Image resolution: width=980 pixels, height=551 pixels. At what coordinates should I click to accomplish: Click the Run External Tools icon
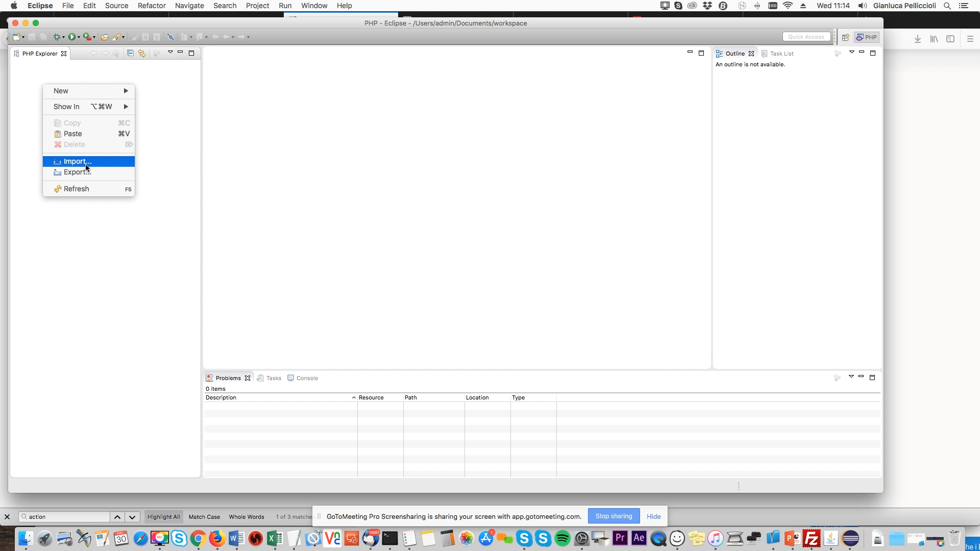click(87, 37)
